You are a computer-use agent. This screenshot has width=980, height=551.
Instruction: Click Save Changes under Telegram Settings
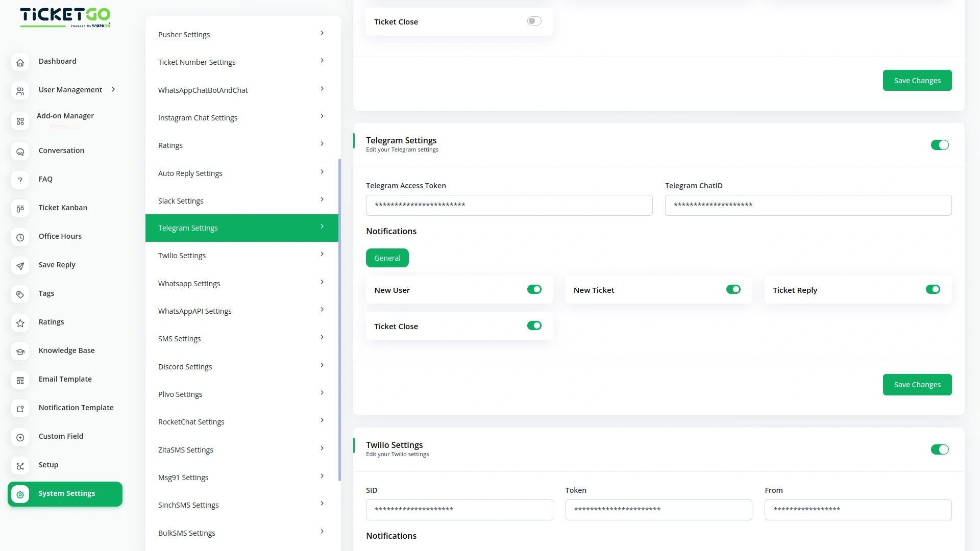click(x=917, y=384)
